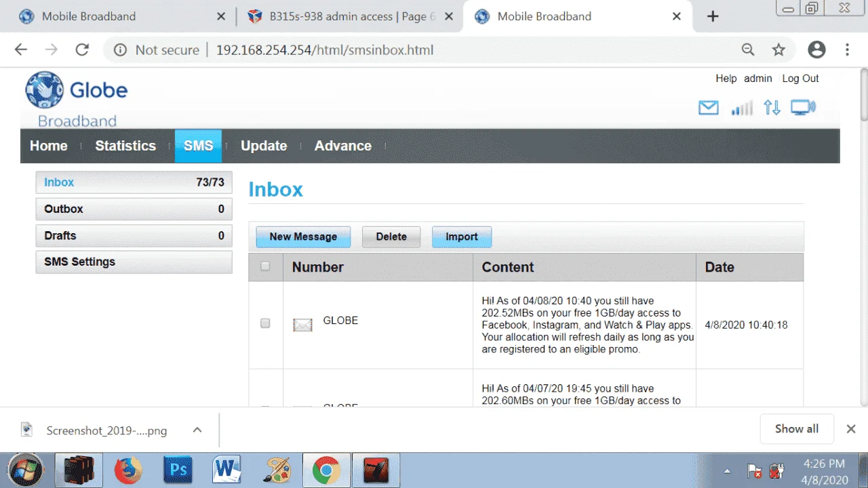Open the Chrome profile avatar
The width and height of the screenshot is (868, 488).
(817, 49)
